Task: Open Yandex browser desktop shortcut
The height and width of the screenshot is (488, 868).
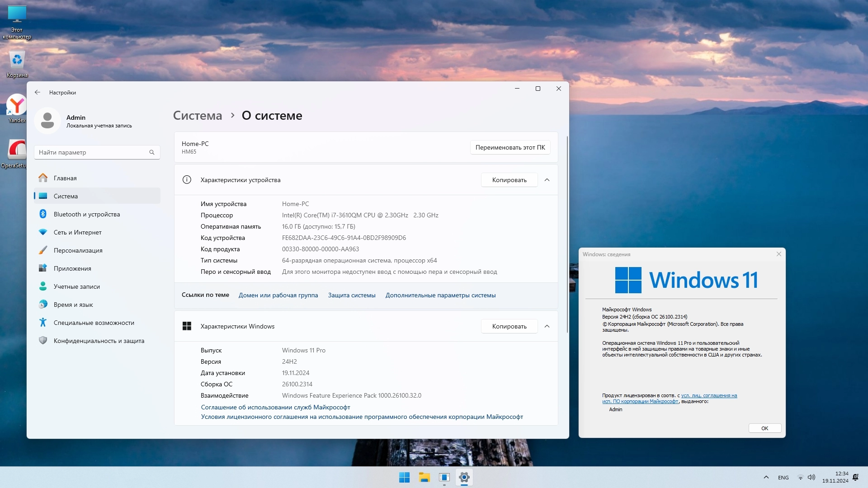Action: point(17,108)
